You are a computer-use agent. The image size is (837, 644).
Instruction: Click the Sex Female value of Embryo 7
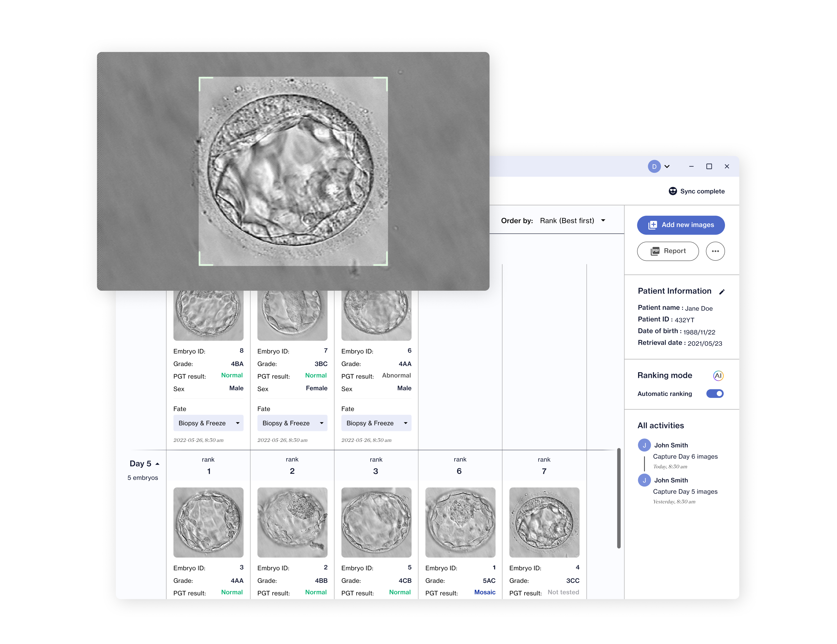pyautogui.click(x=316, y=388)
